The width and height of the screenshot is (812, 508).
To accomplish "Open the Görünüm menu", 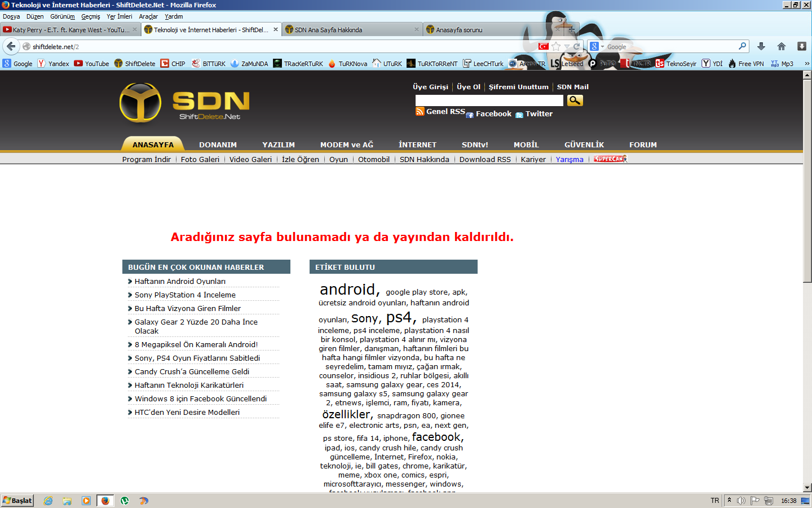I will point(63,16).
